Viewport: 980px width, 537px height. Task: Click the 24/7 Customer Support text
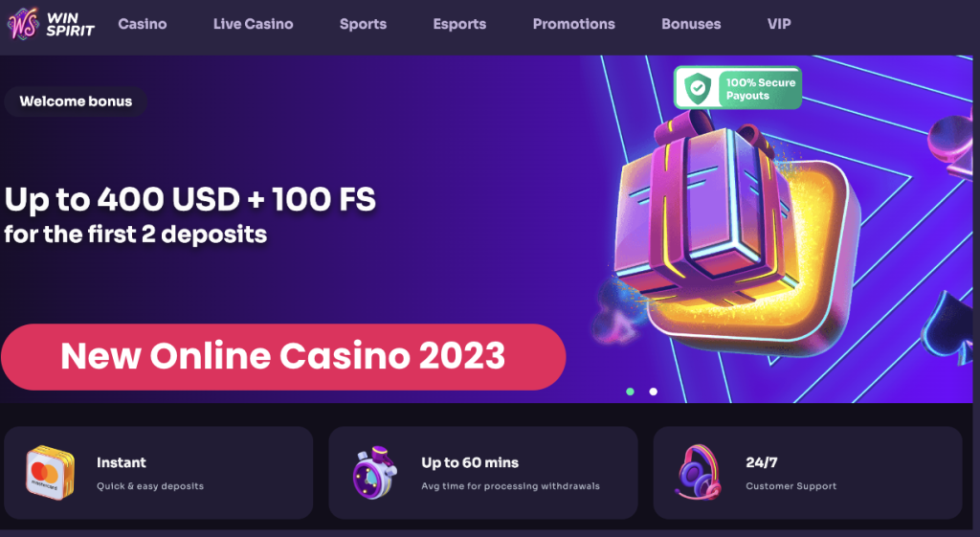pos(791,473)
